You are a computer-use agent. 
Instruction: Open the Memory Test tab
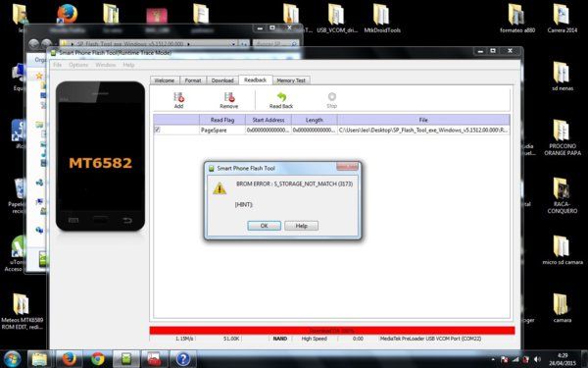291,80
